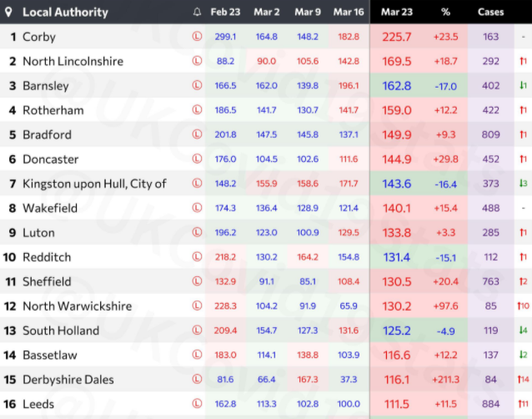Click the location pin icon in header

click(9, 13)
